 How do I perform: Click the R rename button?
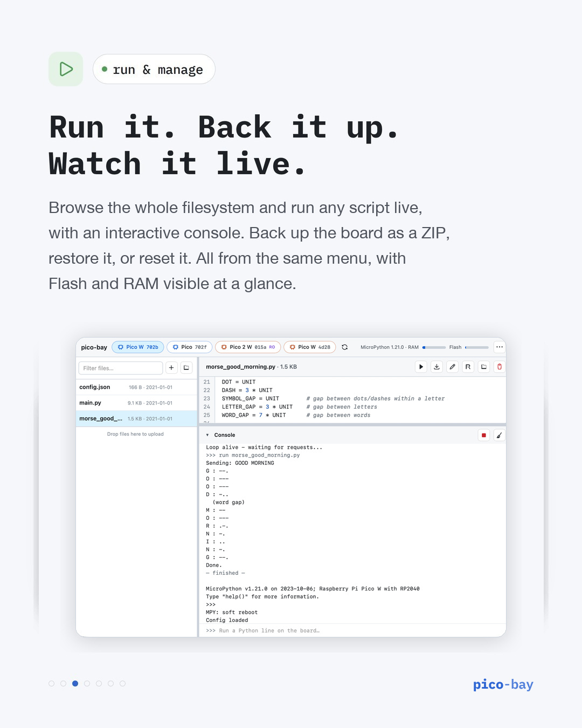click(x=468, y=367)
